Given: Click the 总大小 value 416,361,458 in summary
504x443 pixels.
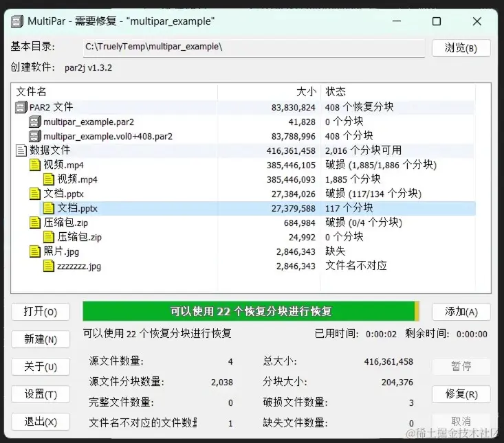Looking at the screenshot, I should 388,362.
